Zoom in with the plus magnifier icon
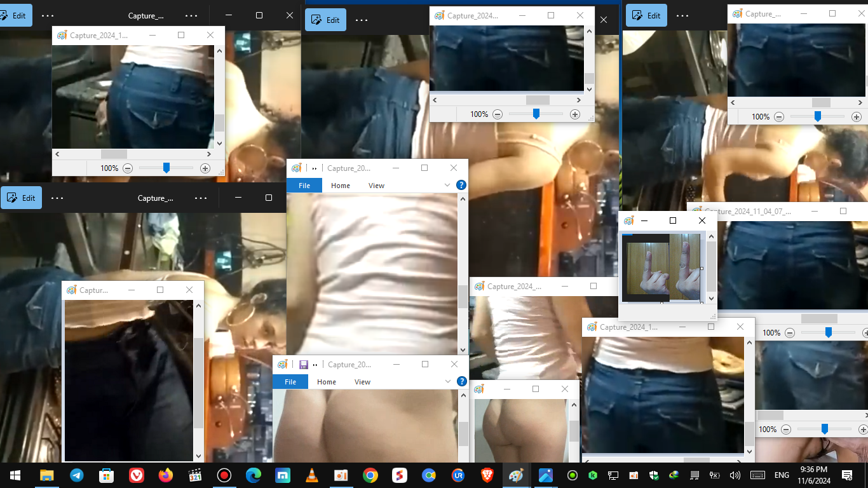Viewport: 868px width, 488px height. [205, 168]
